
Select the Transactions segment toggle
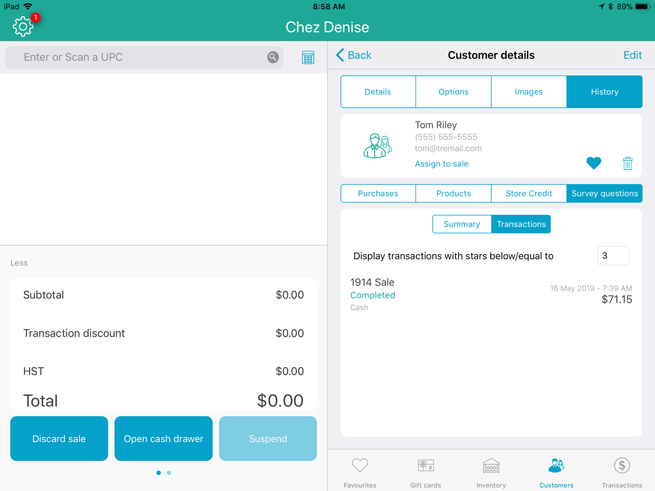[521, 224]
